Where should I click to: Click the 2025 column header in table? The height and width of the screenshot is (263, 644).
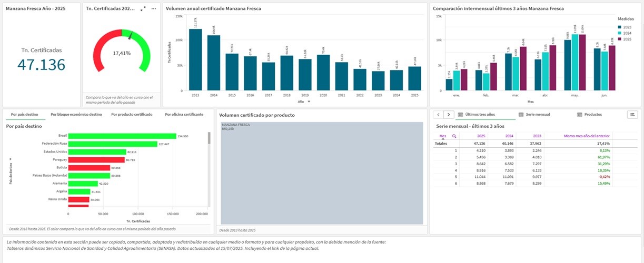tap(481, 136)
